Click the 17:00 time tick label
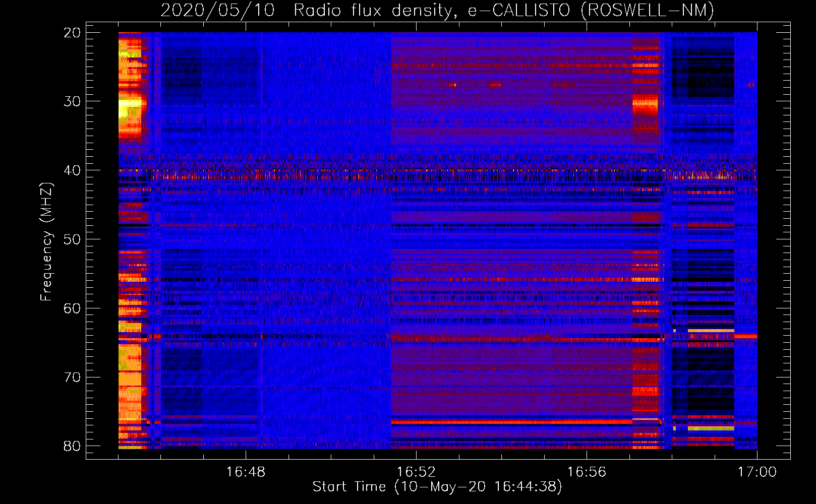Screen dimensions: 816x504 (757, 472)
